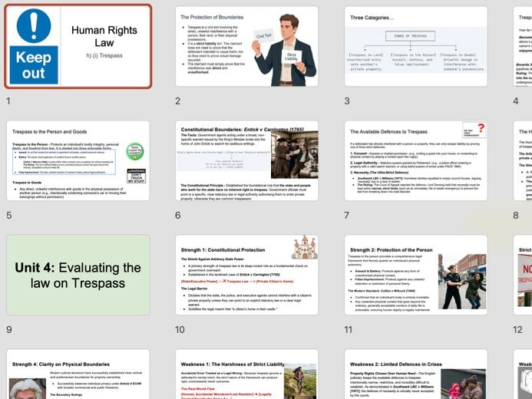
Task: Open slide 10 Strength 1 Constitutional Protection
Action: pyautogui.click(x=246, y=275)
